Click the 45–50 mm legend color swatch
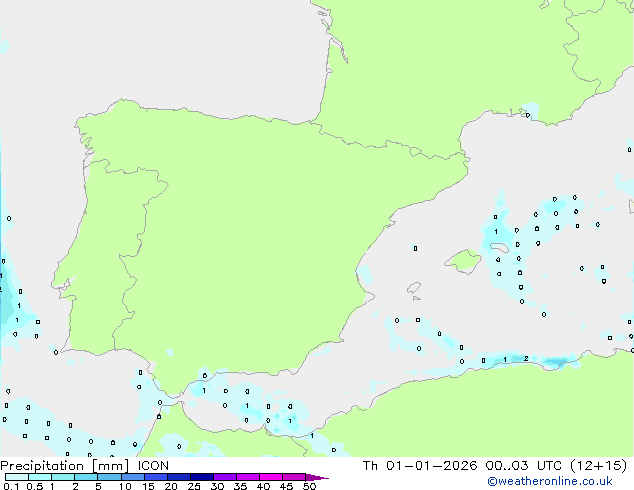The height and width of the screenshot is (490, 634). 294,477
